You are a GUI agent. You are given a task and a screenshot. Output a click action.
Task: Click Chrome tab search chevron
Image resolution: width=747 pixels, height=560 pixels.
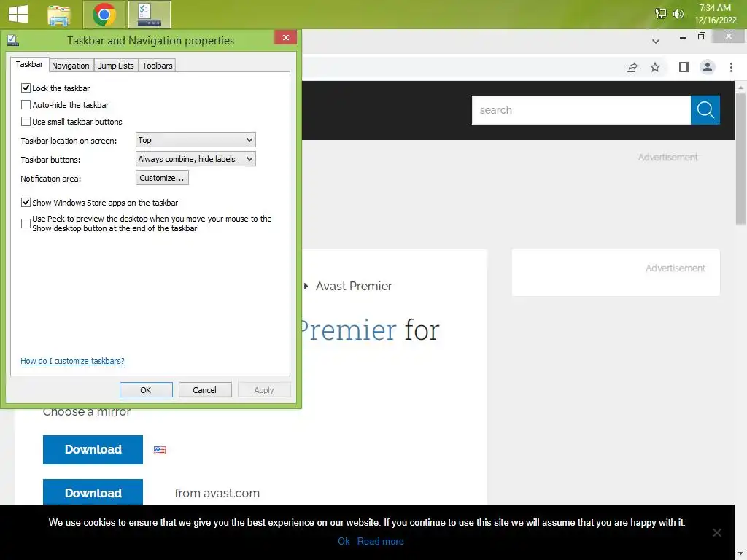pos(656,42)
